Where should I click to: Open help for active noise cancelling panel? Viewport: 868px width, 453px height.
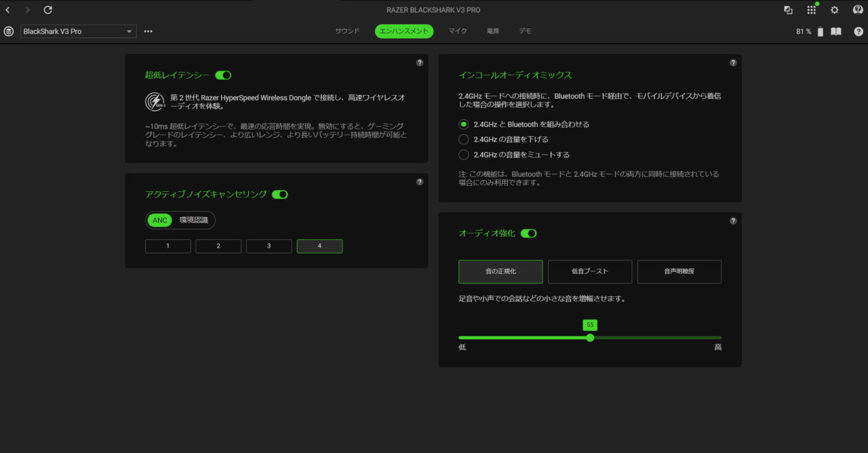[x=420, y=182]
